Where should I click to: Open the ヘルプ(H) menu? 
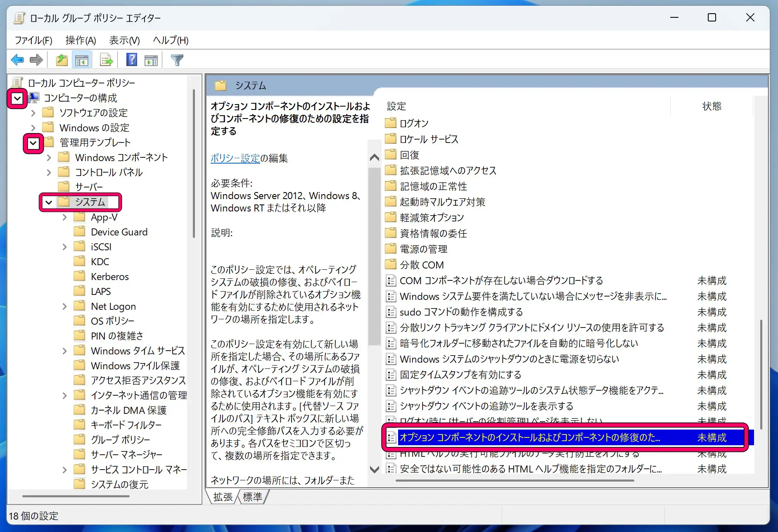(171, 40)
